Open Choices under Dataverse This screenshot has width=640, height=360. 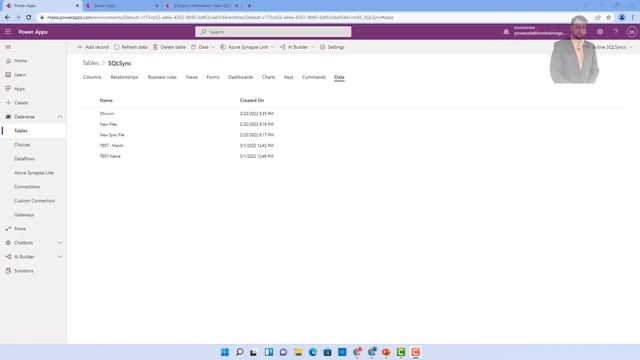22,145
